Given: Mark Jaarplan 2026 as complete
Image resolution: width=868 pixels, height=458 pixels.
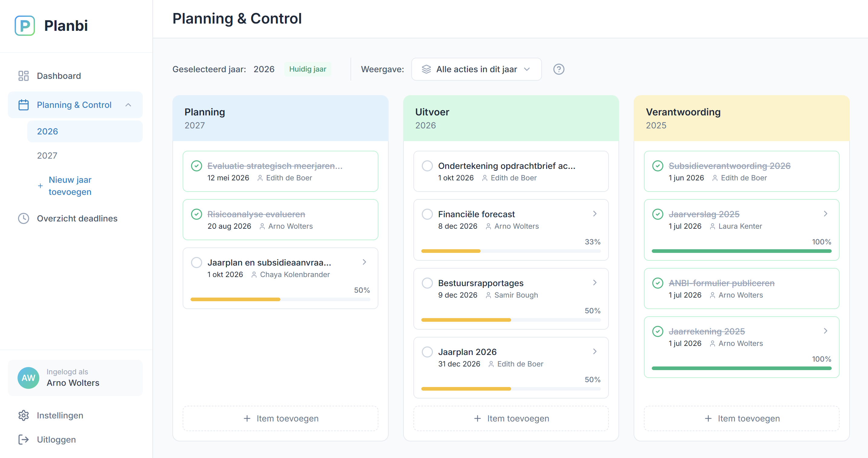Looking at the screenshot, I should pos(427,352).
